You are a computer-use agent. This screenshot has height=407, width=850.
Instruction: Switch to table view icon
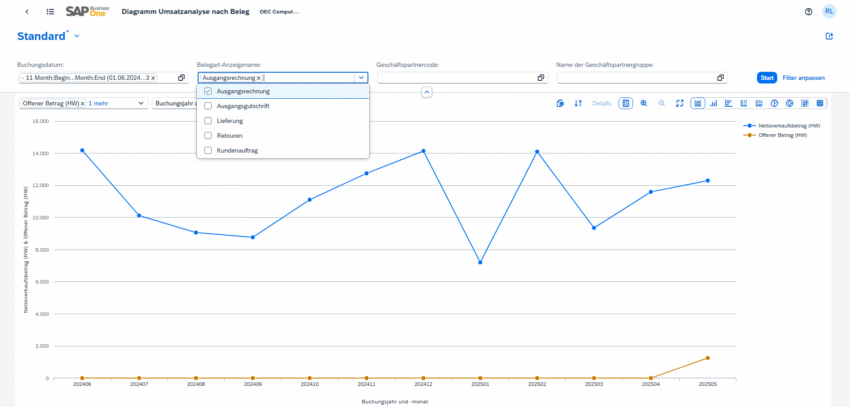[820, 103]
